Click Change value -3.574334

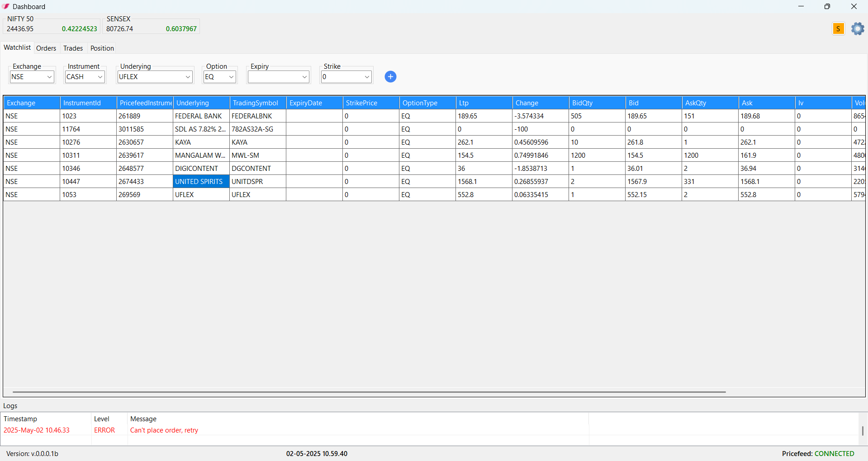click(541, 116)
